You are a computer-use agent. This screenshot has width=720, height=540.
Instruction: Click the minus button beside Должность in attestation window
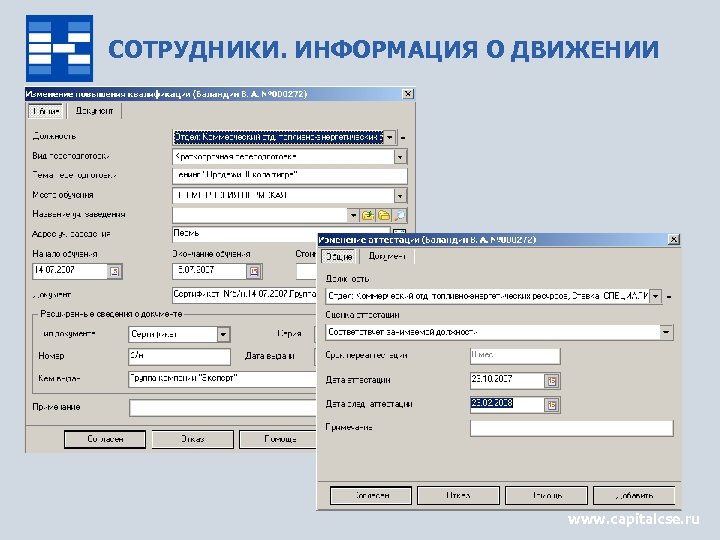pyautogui.click(x=669, y=297)
